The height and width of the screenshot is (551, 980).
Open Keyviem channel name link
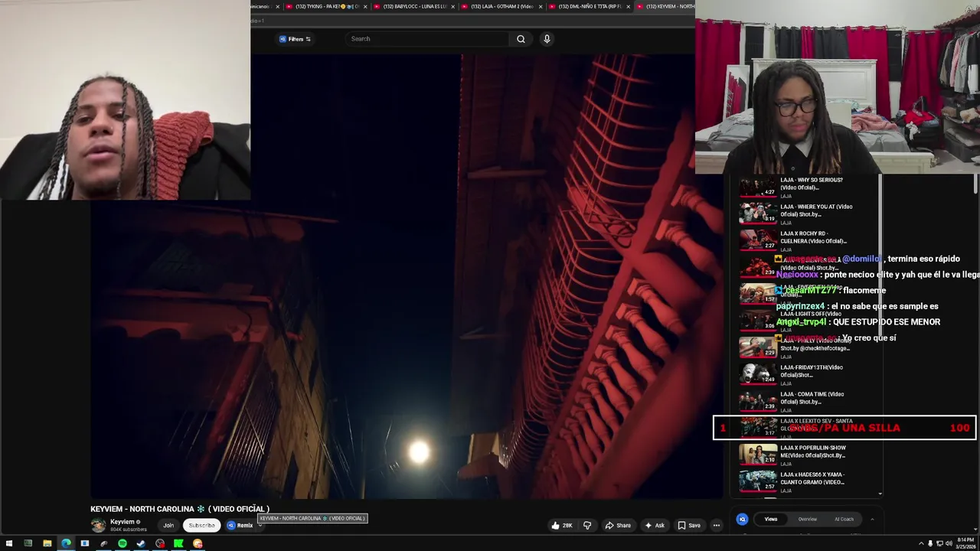(122, 522)
